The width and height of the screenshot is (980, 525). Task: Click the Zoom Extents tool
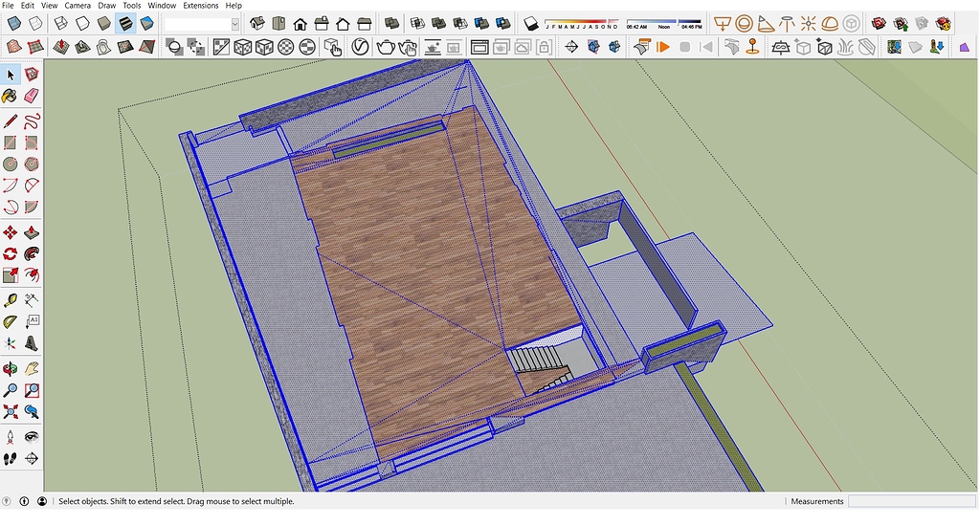pyautogui.click(x=11, y=411)
